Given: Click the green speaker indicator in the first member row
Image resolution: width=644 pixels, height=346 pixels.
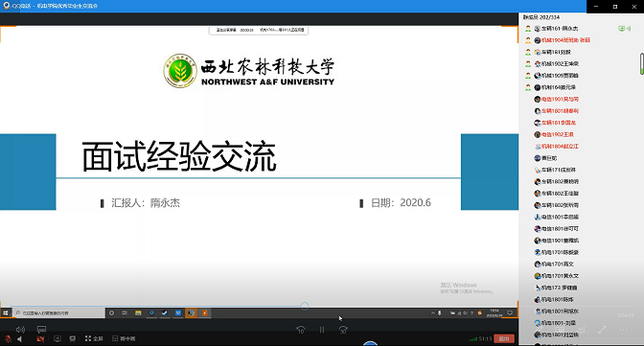Looking at the screenshot, I should click(x=629, y=29).
